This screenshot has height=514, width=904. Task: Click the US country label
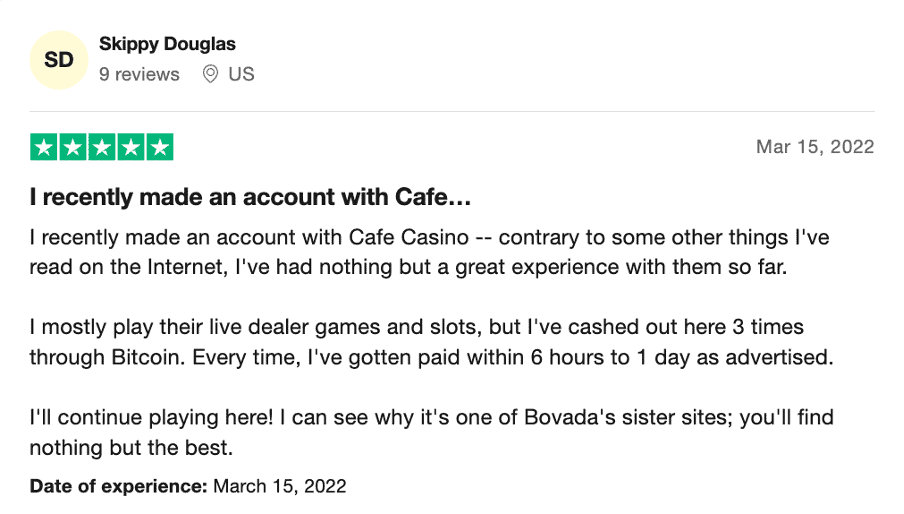coord(241,74)
